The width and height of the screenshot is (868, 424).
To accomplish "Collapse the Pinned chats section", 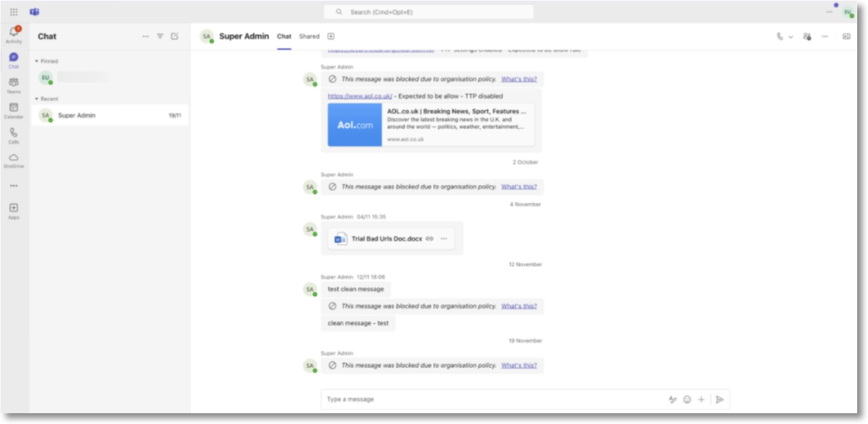I will [x=38, y=60].
